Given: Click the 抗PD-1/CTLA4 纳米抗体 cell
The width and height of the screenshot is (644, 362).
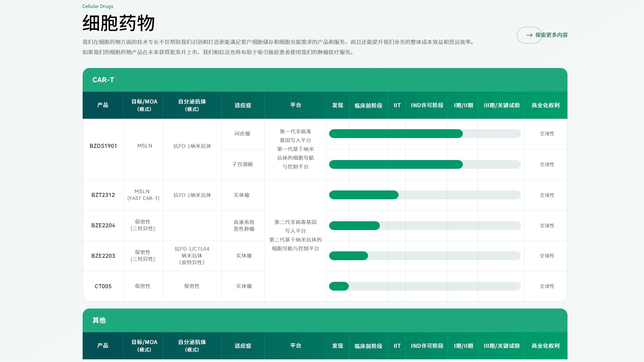Looking at the screenshot, I should [x=192, y=256].
